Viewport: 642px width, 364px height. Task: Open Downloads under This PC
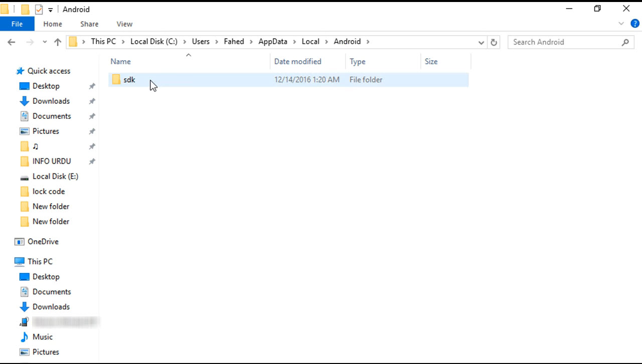[51, 307]
